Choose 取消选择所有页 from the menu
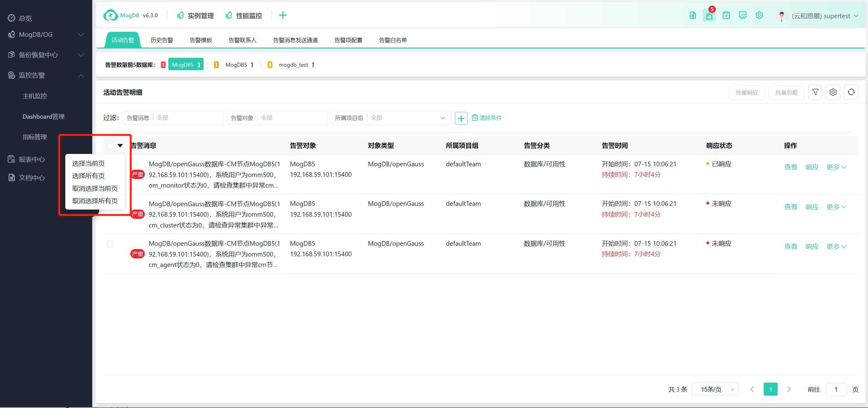This screenshot has height=408, width=868. (95, 201)
